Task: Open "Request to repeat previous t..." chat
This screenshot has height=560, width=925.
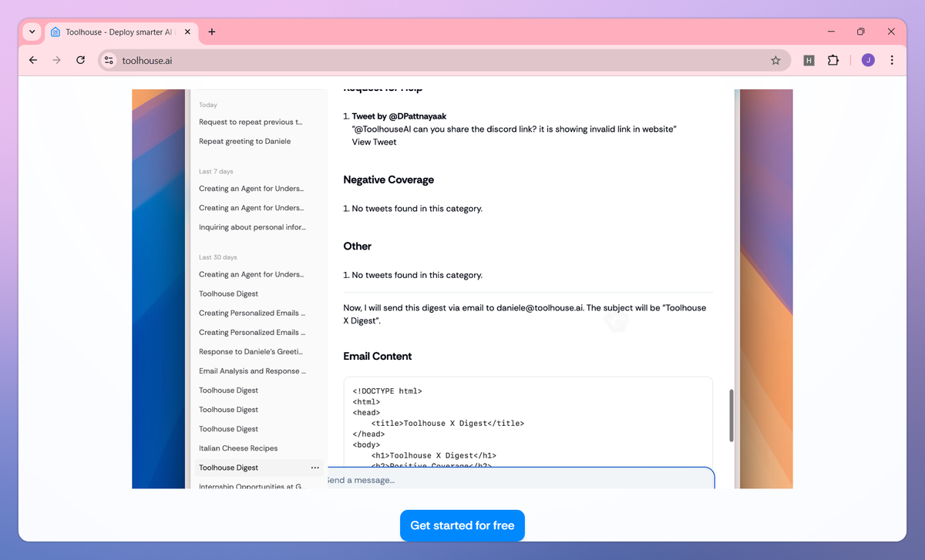Action: (251, 122)
